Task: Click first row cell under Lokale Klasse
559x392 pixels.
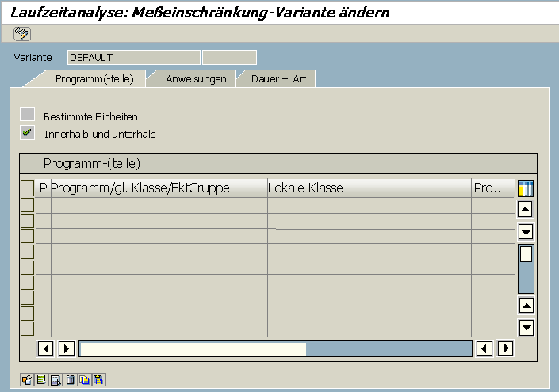Action: pyautogui.click(x=369, y=205)
